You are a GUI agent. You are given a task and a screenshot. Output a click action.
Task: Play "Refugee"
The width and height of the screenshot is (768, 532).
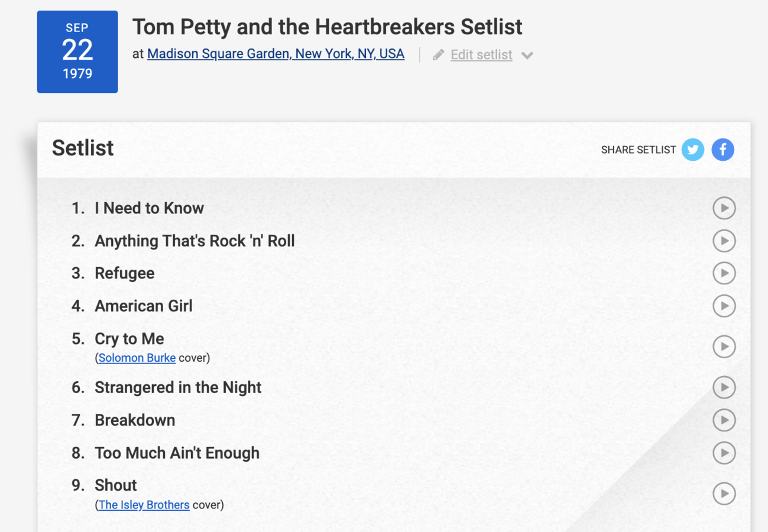pos(724,273)
